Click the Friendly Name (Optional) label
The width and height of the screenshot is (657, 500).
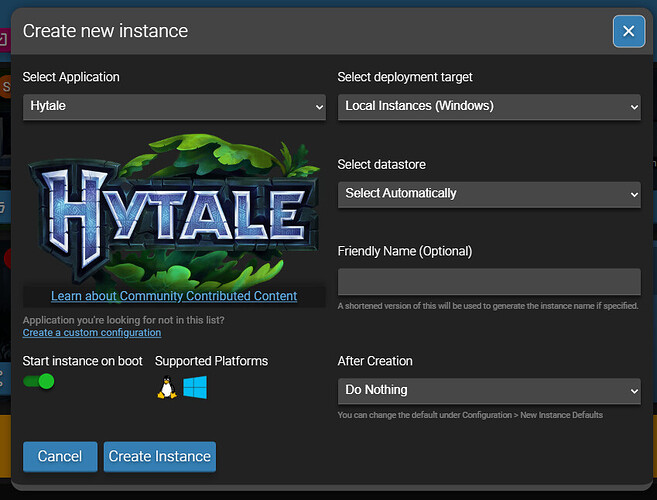[x=405, y=251]
